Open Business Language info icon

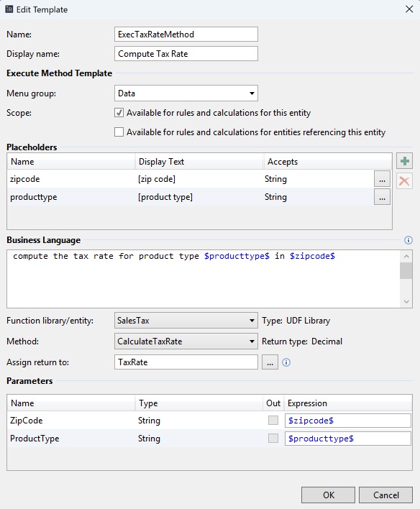pyautogui.click(x=408, y=240)
